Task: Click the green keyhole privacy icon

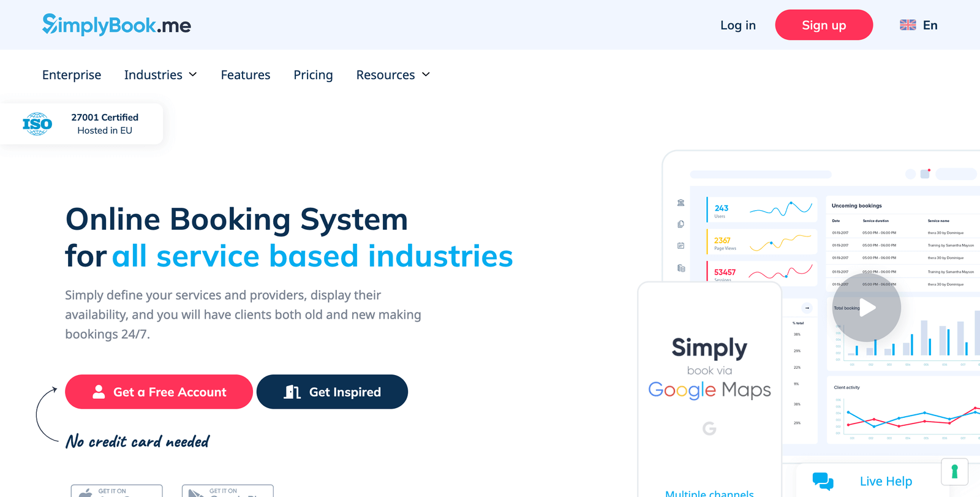Action: 954,471
